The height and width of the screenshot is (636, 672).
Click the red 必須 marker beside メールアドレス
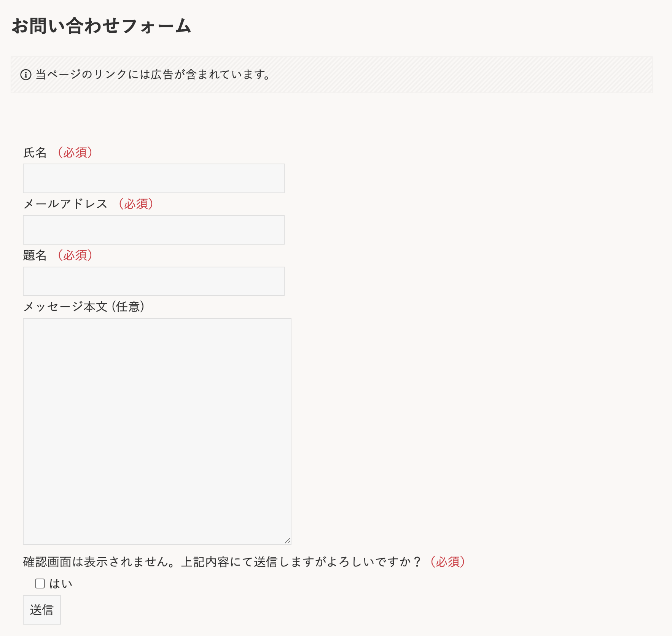pos(136,204)
